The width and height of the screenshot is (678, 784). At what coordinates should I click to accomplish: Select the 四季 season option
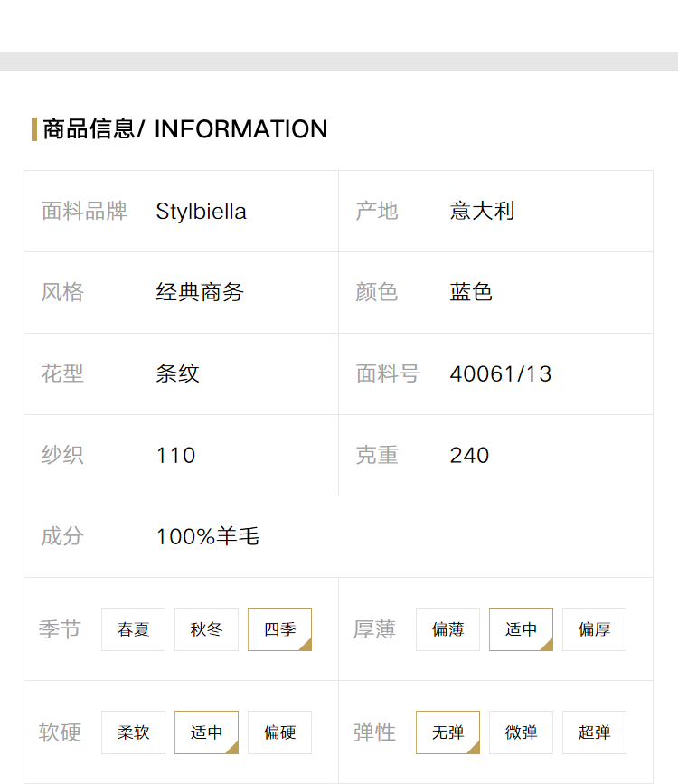pyautogui.click(x=279, y=629)
